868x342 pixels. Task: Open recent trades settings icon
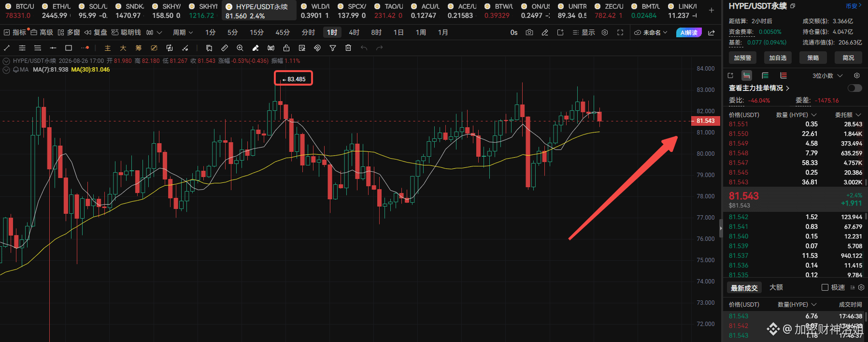[861, 287]
